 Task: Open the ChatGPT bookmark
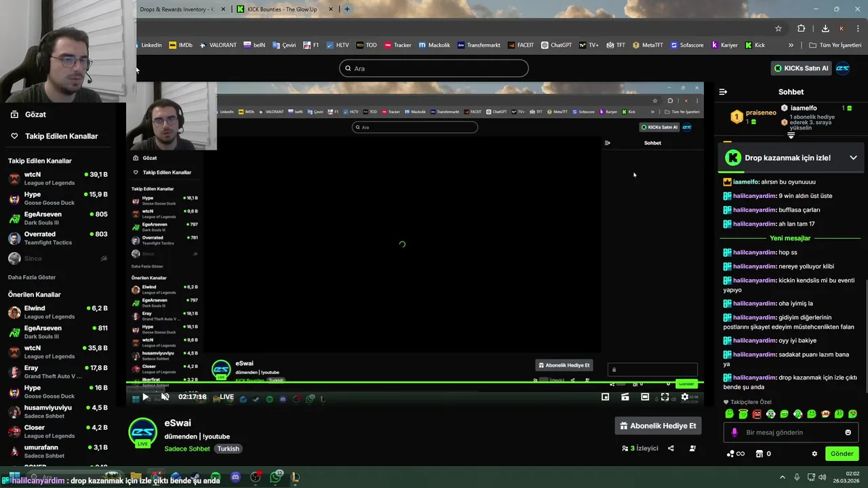point(557,45)
